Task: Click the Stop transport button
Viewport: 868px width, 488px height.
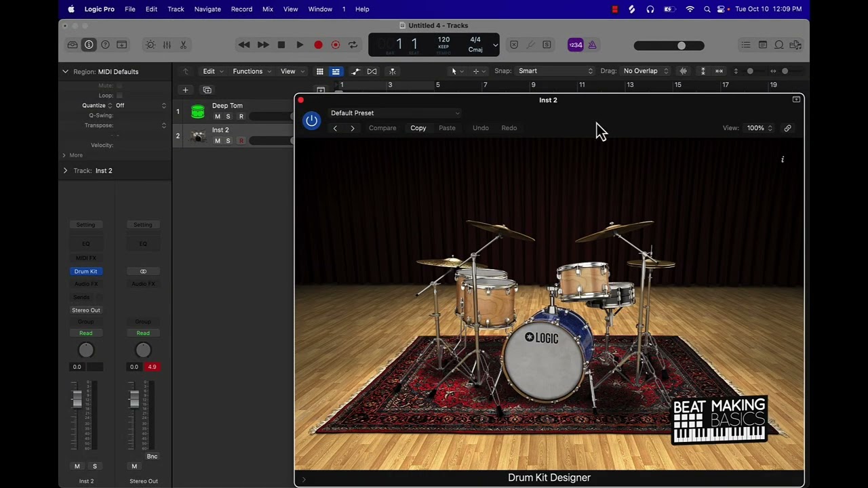Action: tap(281, 45)
